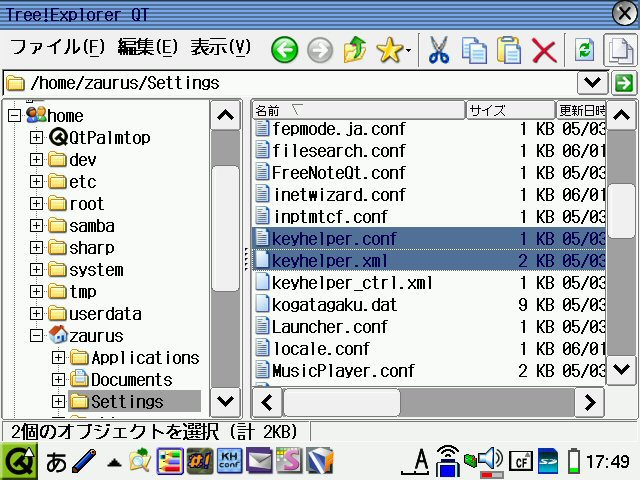Sort by the サイズ column header

[509, 110]
